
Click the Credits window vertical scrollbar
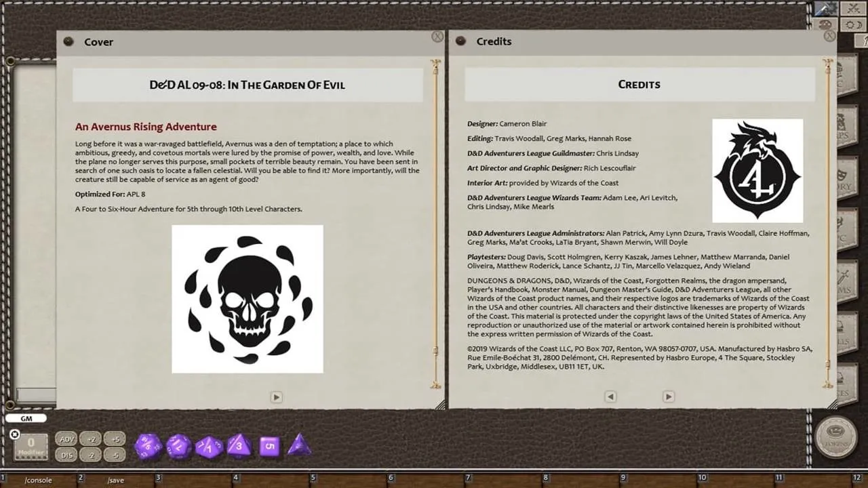click(x=827, y=224)
